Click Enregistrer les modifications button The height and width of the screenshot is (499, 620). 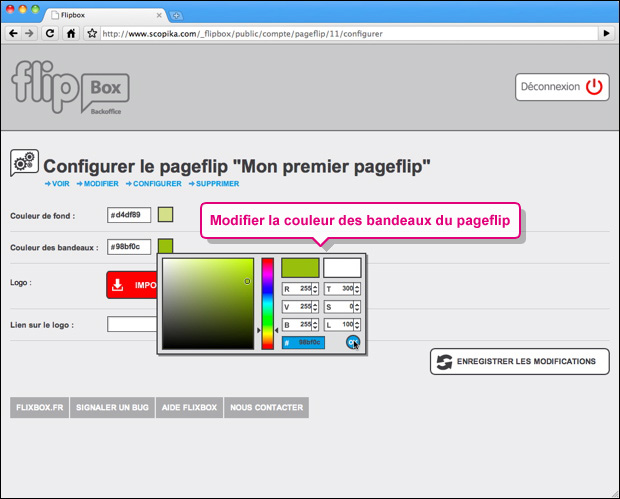519,362
